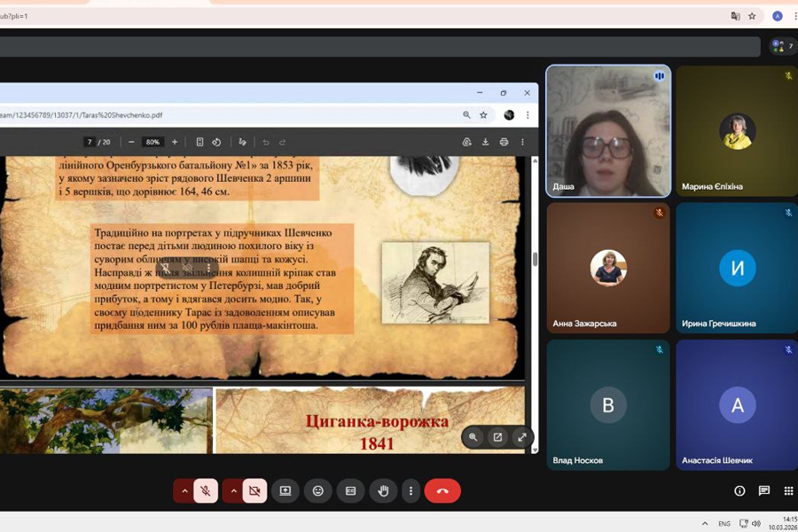Click the present screen button
The width and height of the screenshot is (798, 532).
(x=285, y=490)
